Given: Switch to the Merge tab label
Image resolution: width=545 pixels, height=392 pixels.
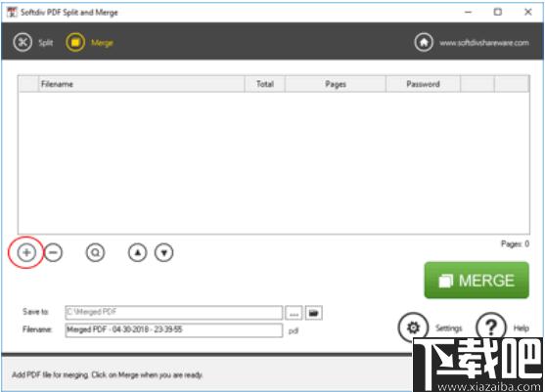Looking at the screenshot, I should (x=102, y=43).
